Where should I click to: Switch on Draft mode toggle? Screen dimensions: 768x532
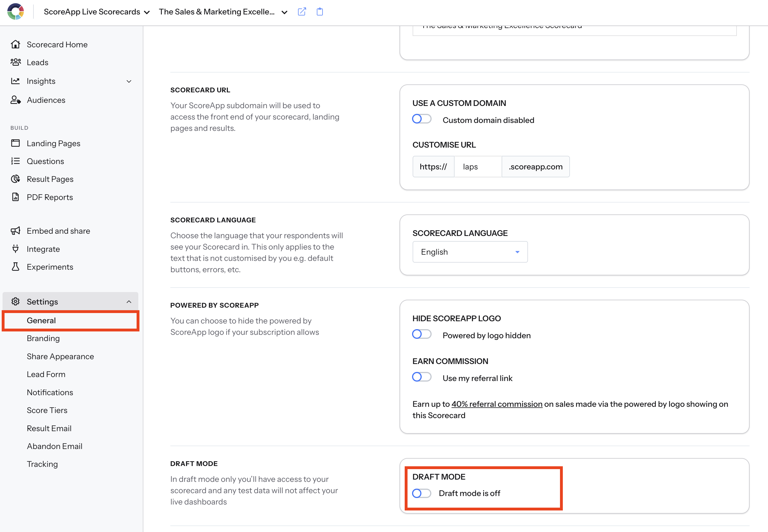(421, 493)
